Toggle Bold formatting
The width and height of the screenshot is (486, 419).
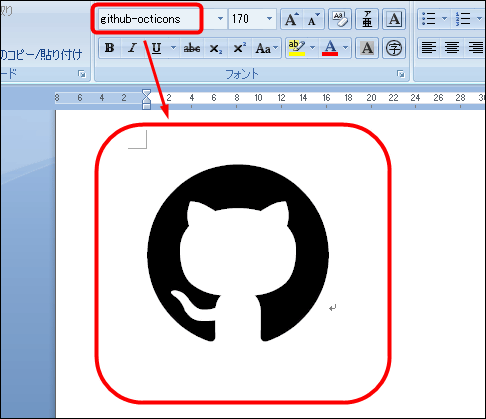click(x=110, y=48)
